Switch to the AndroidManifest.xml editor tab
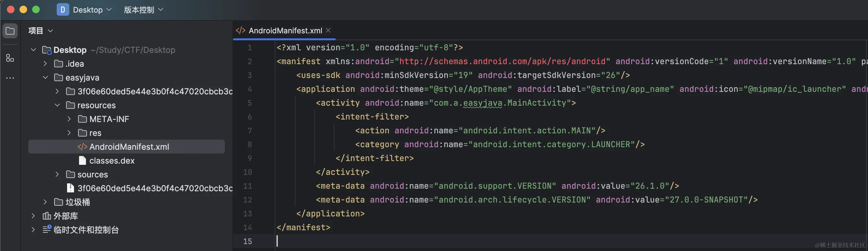This screenshot has width=868, height=251. click(x=285, y=31)
